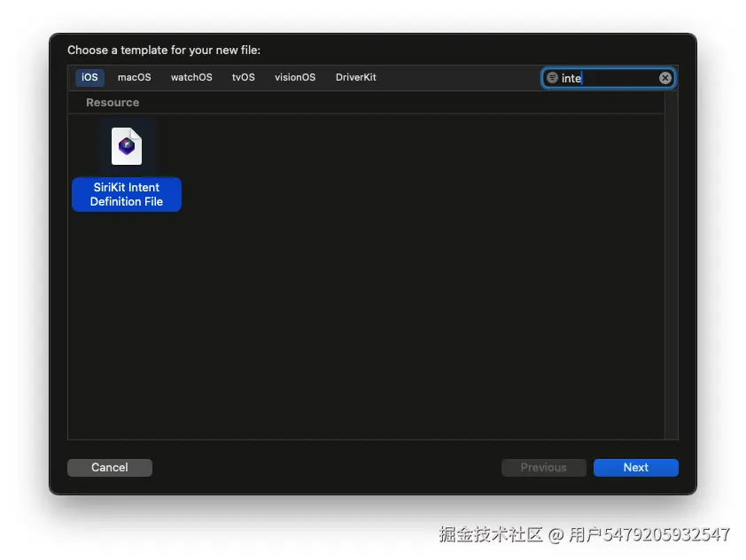This screenshot has height=560, width=746.
Task: Open the watchOS template category
Action: [x=191, y=77]
